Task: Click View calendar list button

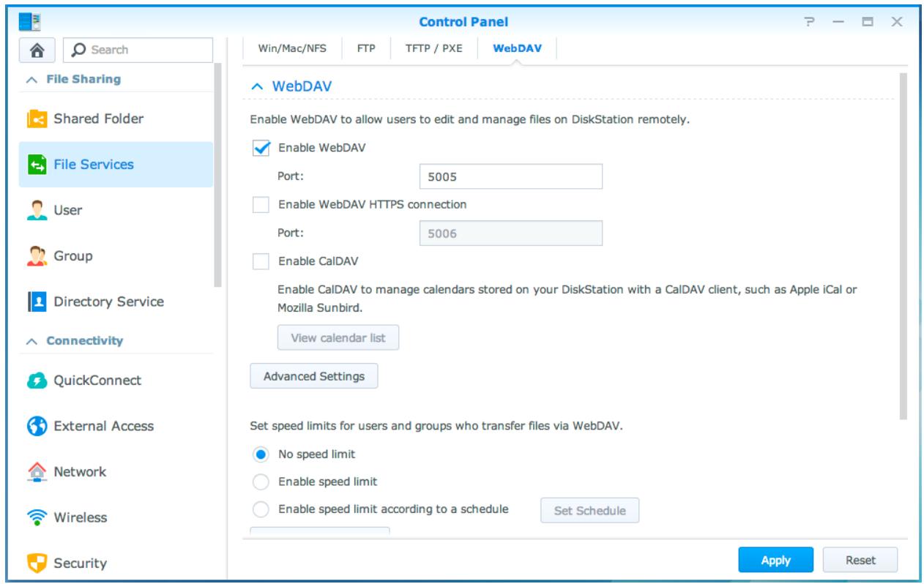Action: [x=338, y=338]
